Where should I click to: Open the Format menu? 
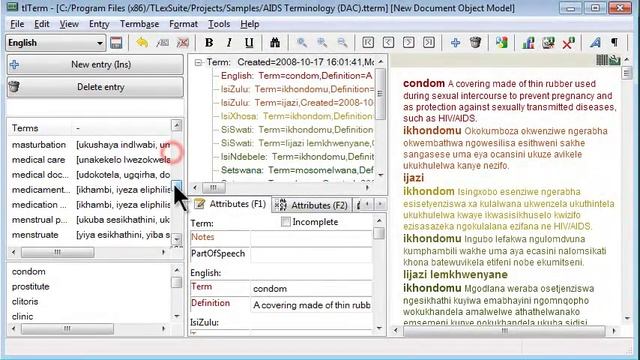[183, 24]
